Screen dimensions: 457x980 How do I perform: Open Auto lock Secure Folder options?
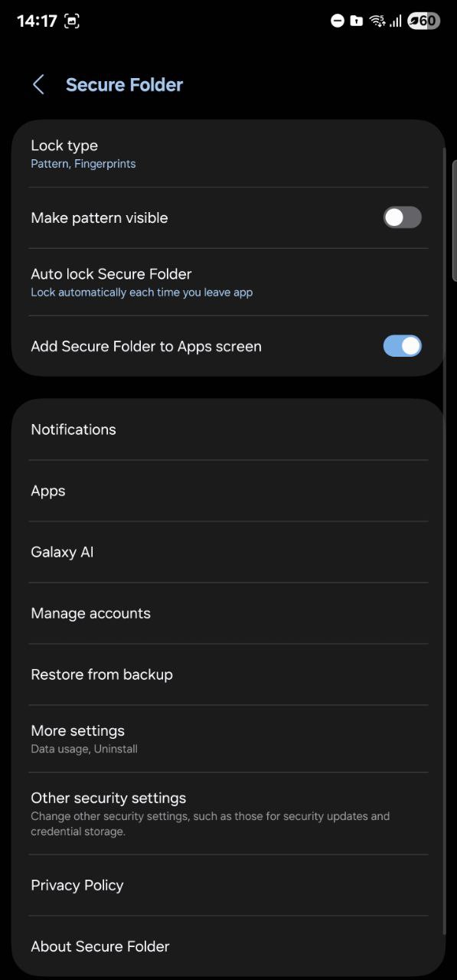[x=228, y=282]
